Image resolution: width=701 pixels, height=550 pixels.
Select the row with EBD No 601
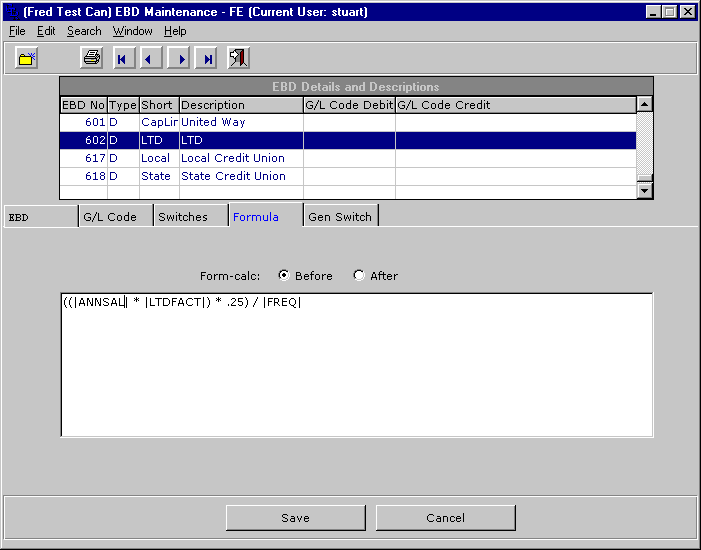point(348,123)
